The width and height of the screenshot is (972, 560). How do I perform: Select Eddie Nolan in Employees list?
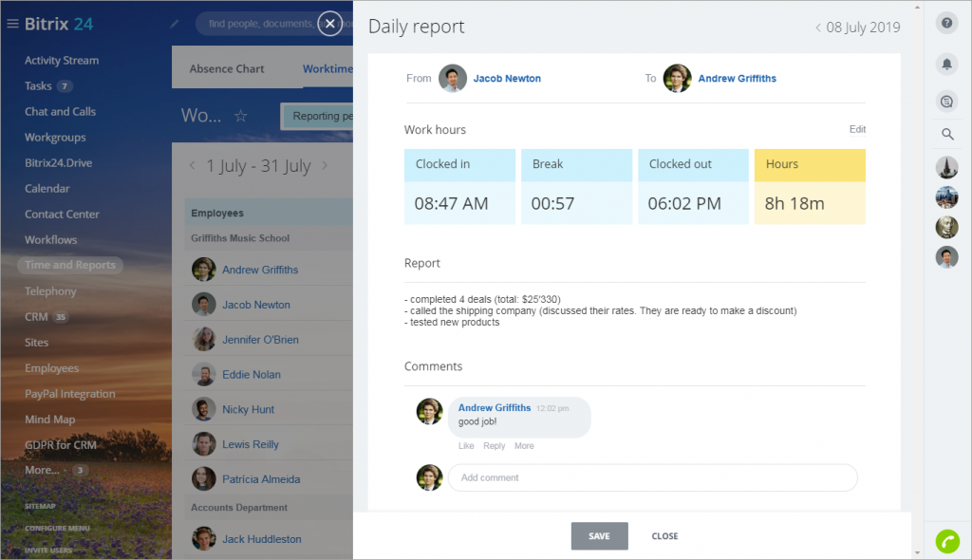click(251, 375)
